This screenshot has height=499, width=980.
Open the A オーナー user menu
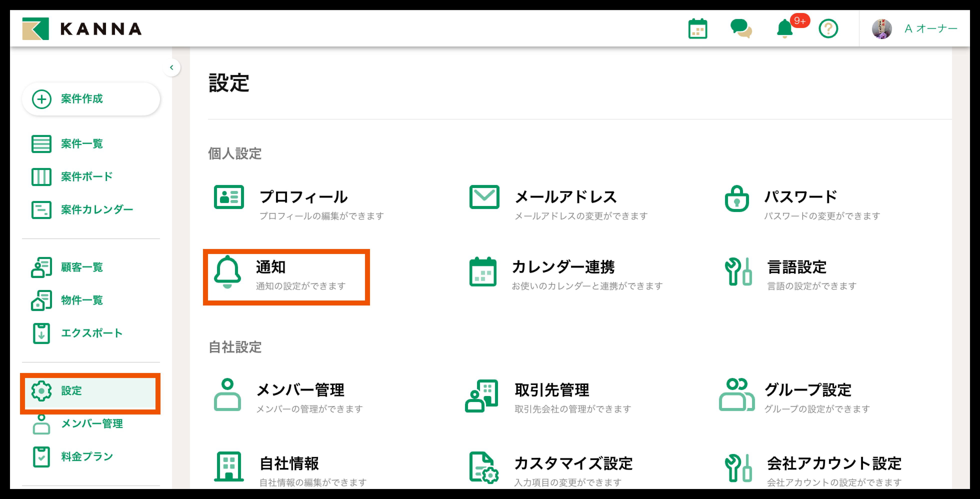pyautogui.click(x=930, y=29)
